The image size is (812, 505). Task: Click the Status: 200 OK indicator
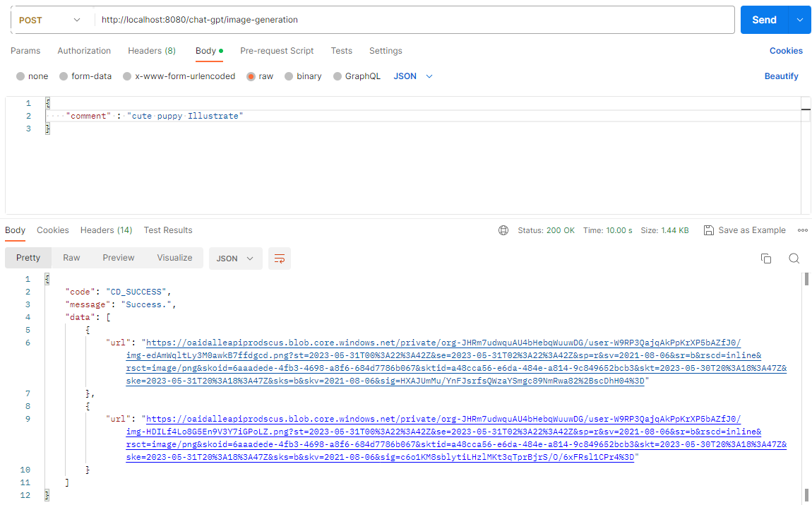coord(546,230)
